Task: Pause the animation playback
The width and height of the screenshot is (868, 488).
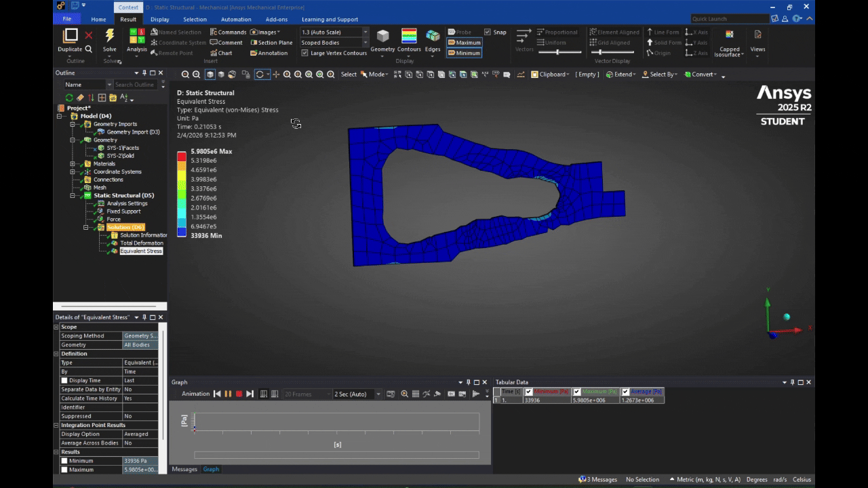Action: [x=228, y=394]
